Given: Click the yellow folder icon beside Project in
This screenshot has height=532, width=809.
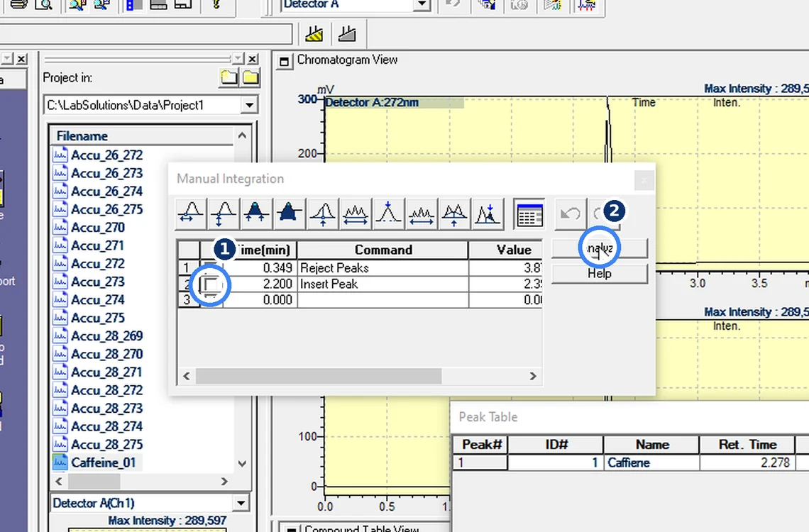Looking at the screenshot, I should (x=251, y=78).
